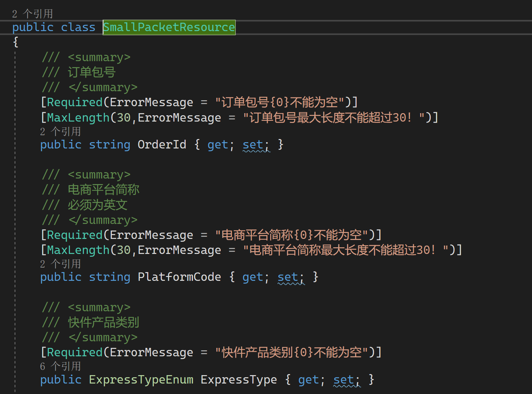Click the MaxLength attribute for the platform abbreviation

coord(78,250)
